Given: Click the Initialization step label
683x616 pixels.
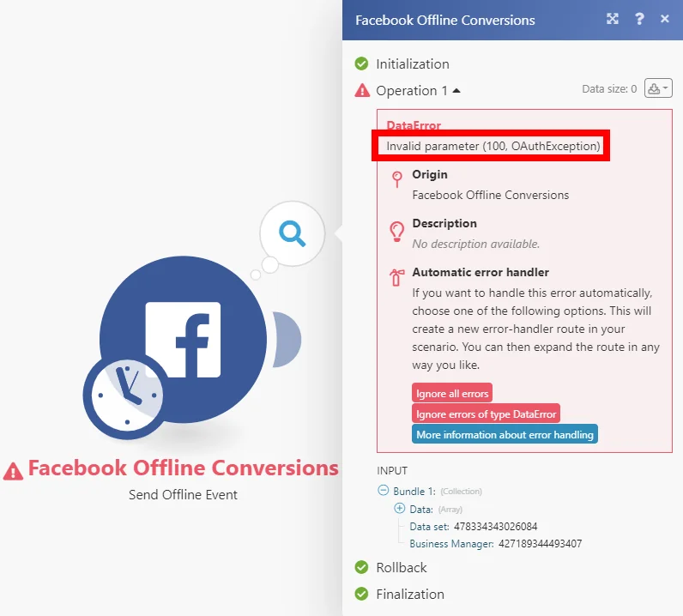Looking at the screenshot, I should tap(413, 64).
